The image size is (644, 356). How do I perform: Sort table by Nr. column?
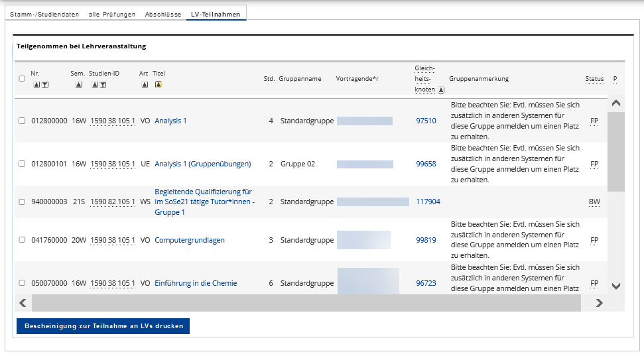click(x=36, y=85)
